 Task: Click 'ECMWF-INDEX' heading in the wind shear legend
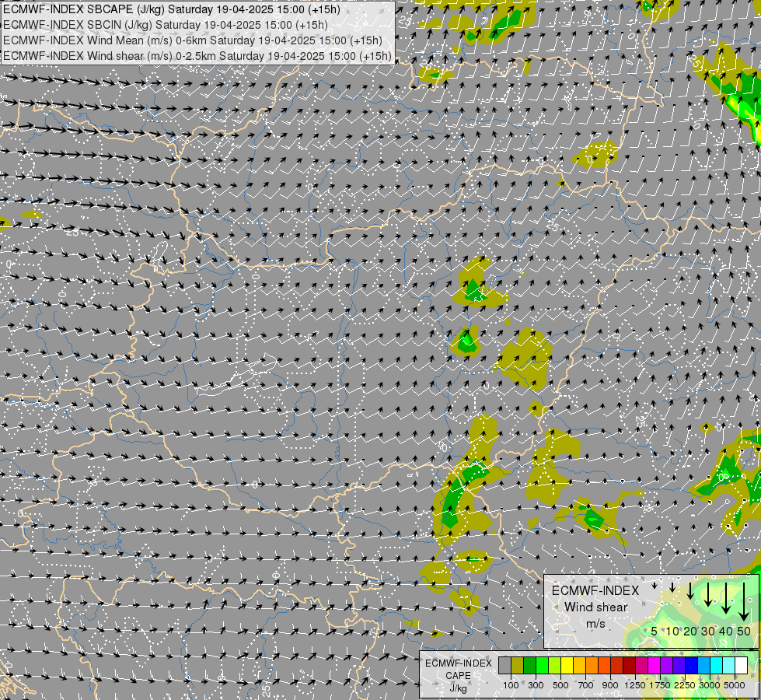tap(595, 590)
